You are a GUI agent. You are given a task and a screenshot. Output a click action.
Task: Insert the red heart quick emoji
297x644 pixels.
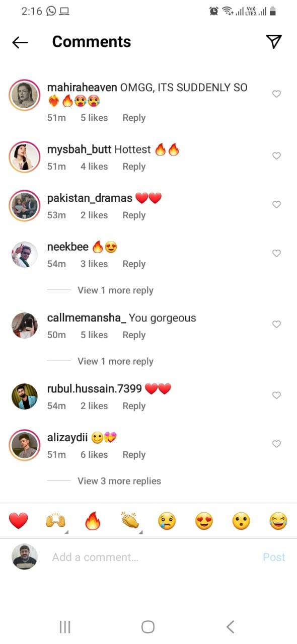pyautogui.click(x=19, y=521)
